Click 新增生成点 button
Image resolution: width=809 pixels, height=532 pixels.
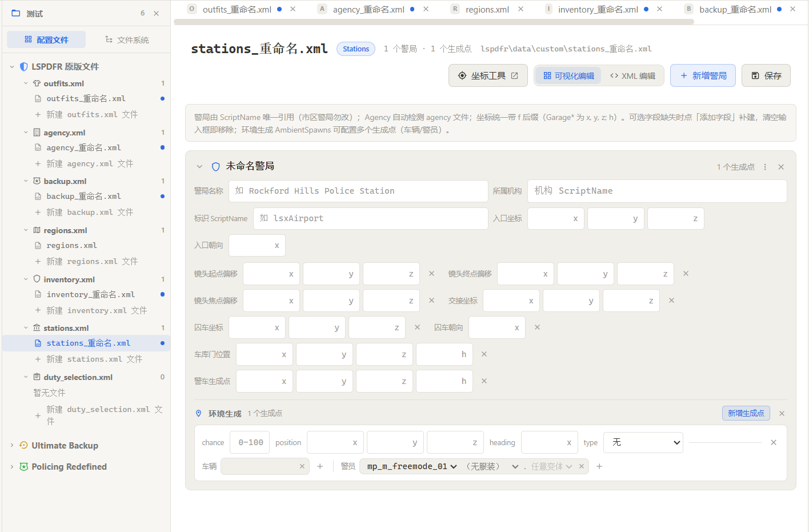[746, 413]
